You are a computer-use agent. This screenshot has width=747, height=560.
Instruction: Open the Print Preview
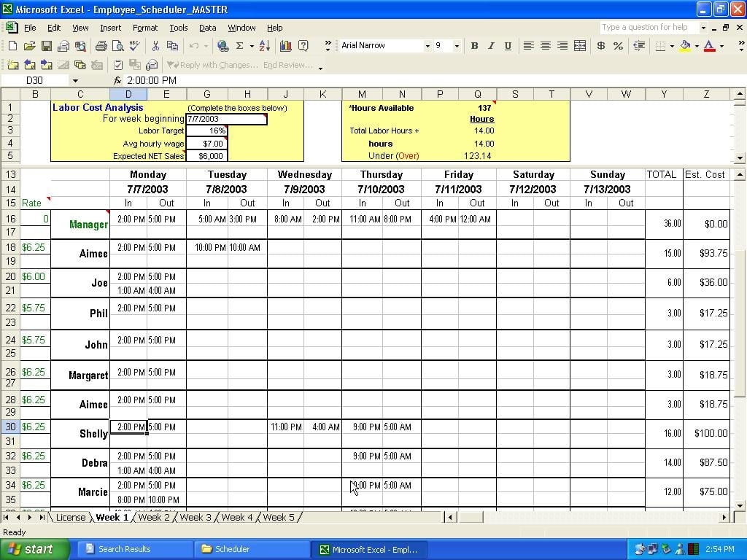[x=117, y=45]
